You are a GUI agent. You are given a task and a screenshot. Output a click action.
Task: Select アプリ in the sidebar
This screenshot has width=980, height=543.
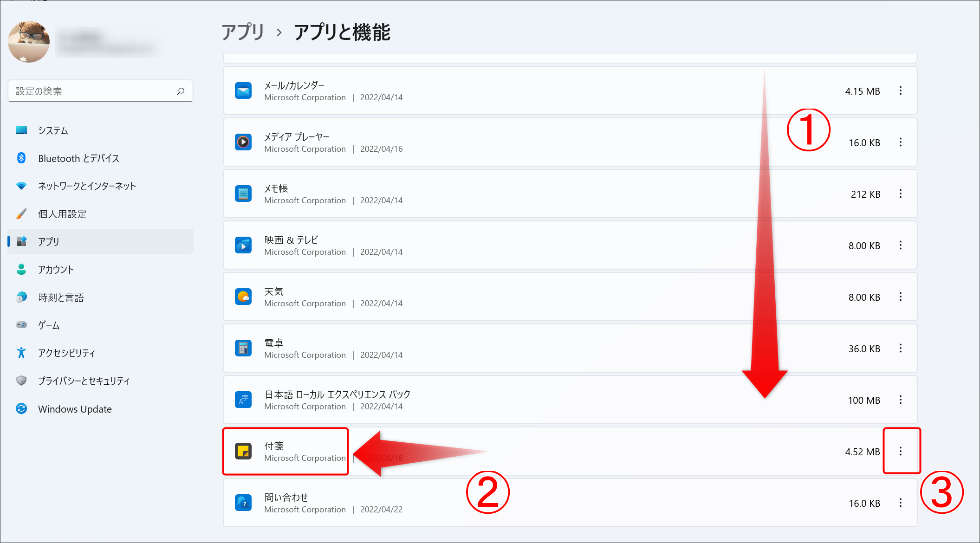[x=100, y=241]
